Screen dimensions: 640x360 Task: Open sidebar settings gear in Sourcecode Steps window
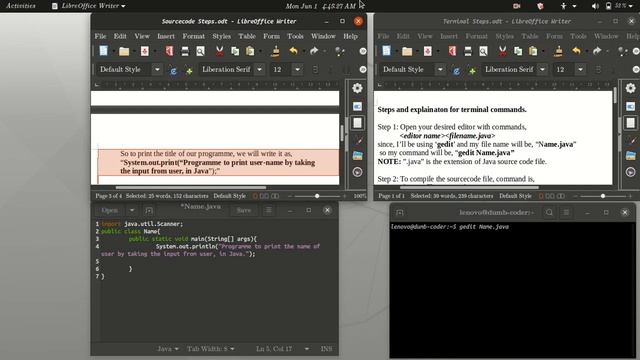pos(357,88)
